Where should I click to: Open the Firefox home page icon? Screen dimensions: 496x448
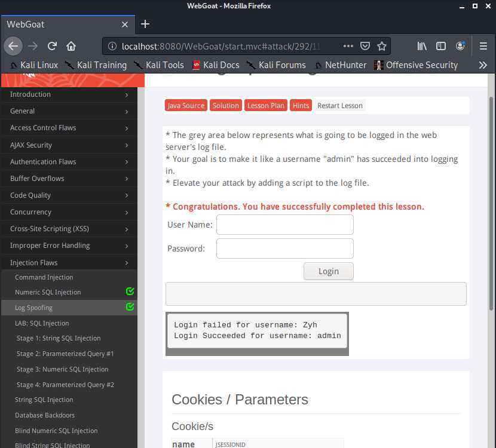tap(71, 46)
